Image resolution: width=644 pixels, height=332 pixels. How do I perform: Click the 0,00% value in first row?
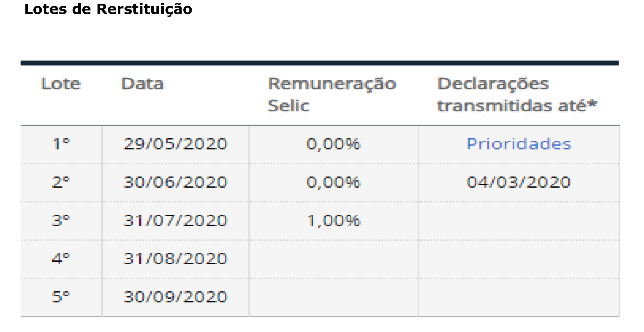click(x=333, y=144)
